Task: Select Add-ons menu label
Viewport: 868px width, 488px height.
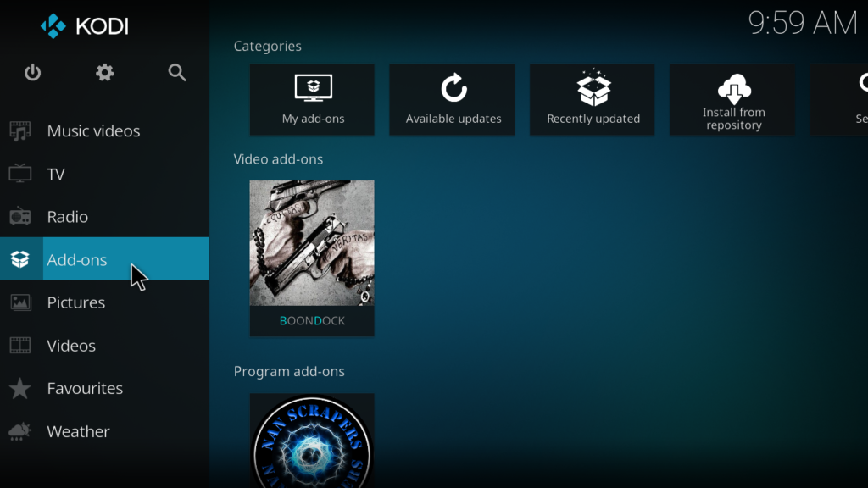Action: pyautogui.click(x=77, y=259)
